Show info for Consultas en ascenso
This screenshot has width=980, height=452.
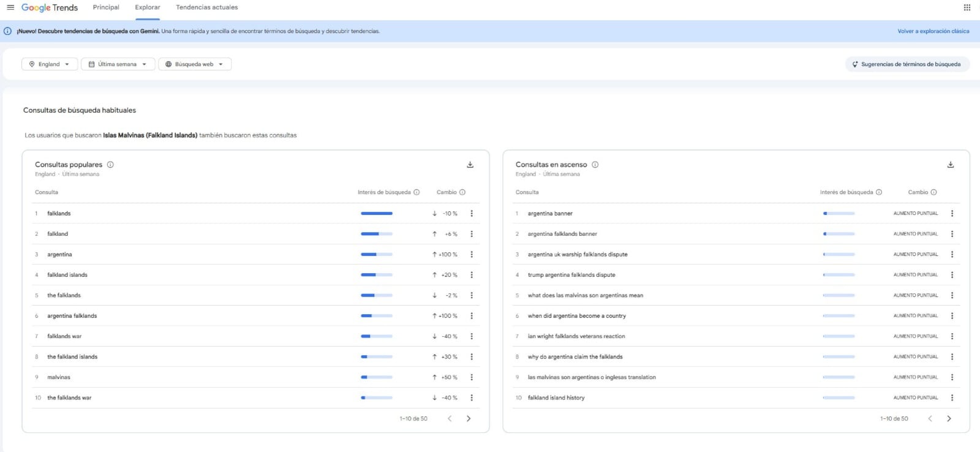(595, 165)
